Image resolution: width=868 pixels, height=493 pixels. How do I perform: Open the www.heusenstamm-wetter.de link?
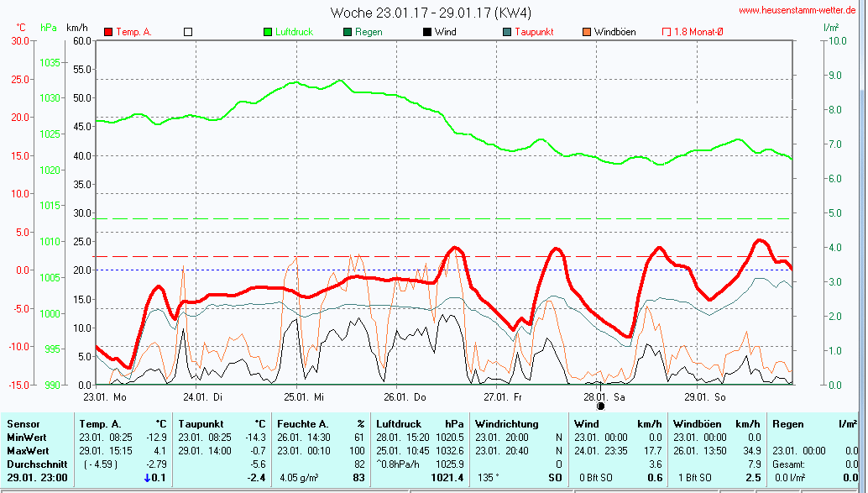pyautogui.click(x=797, y=10)
